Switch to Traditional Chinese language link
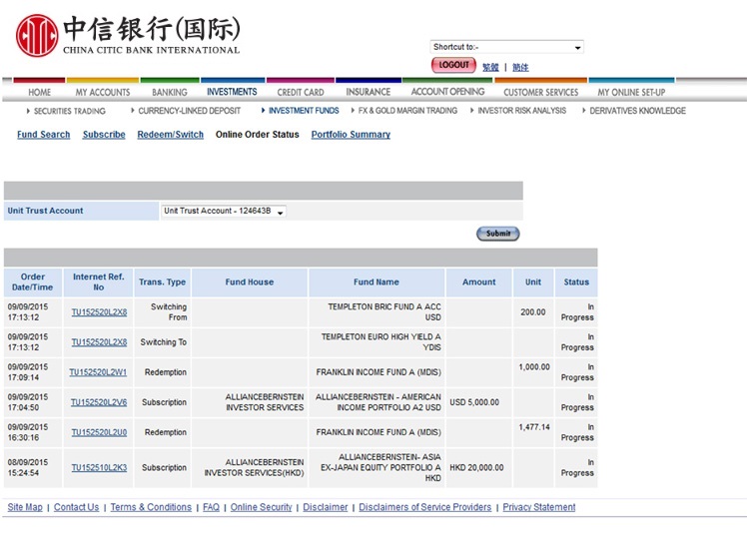 pos(490,67)
